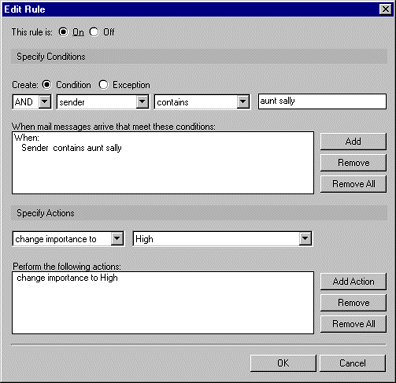This screenshot has width=396, height=383.
Task: Click Remove beside the actions list
Action: pyautogui.click(x=353, y=303)
